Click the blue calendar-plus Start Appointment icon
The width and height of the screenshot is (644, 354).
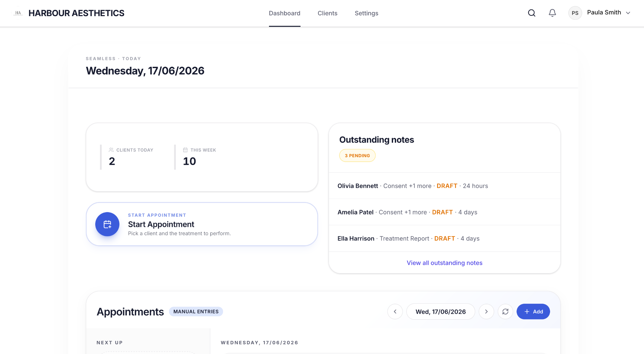click(x=107, y=224)
